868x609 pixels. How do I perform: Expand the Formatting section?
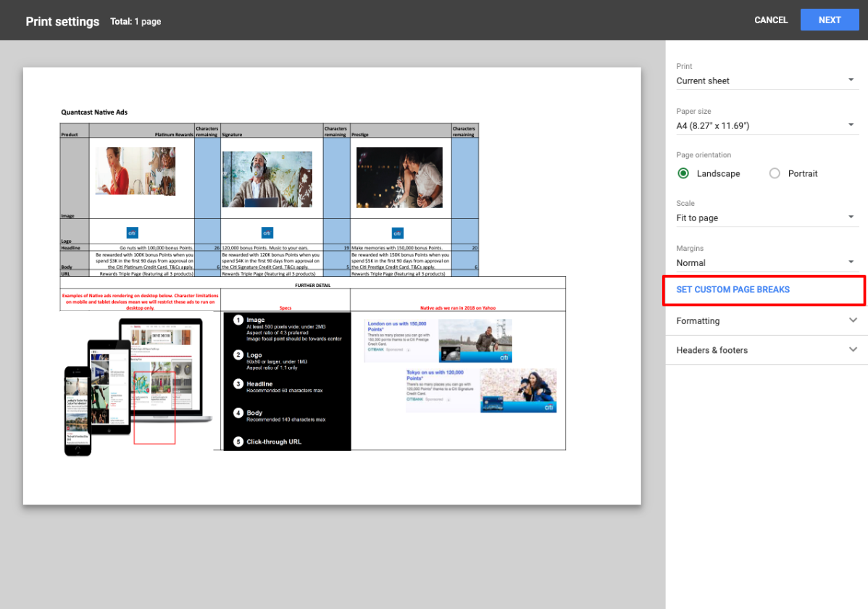tap(765, 321)
